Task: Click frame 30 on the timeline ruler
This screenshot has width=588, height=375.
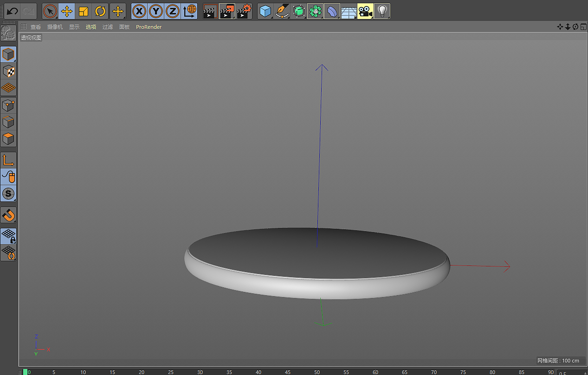Action: (x=200, y=372)
